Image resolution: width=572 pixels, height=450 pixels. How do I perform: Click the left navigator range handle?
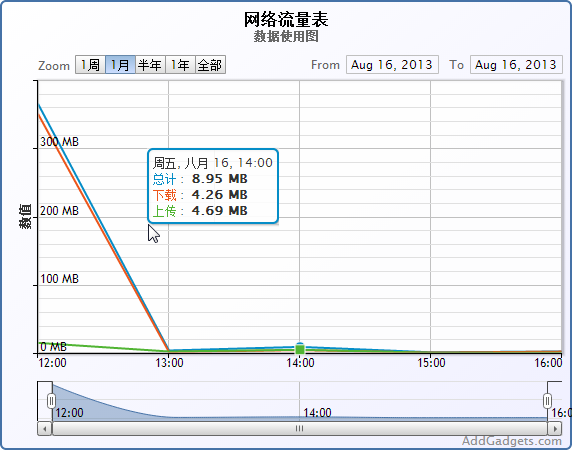51,401
